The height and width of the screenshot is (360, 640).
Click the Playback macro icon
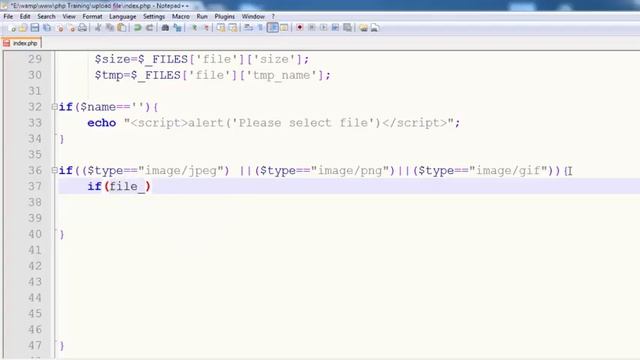pos(324,28)
